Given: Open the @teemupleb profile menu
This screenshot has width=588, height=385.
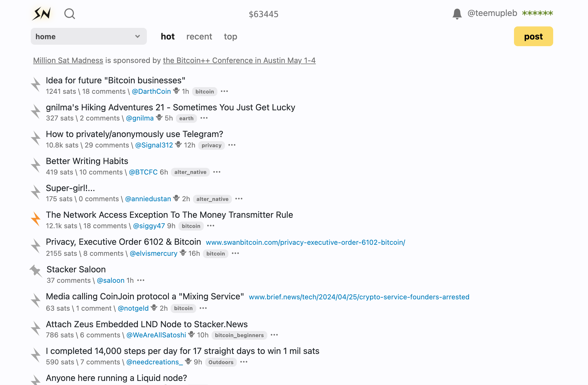Looking at the screenshot, I should tap(492, 13).
